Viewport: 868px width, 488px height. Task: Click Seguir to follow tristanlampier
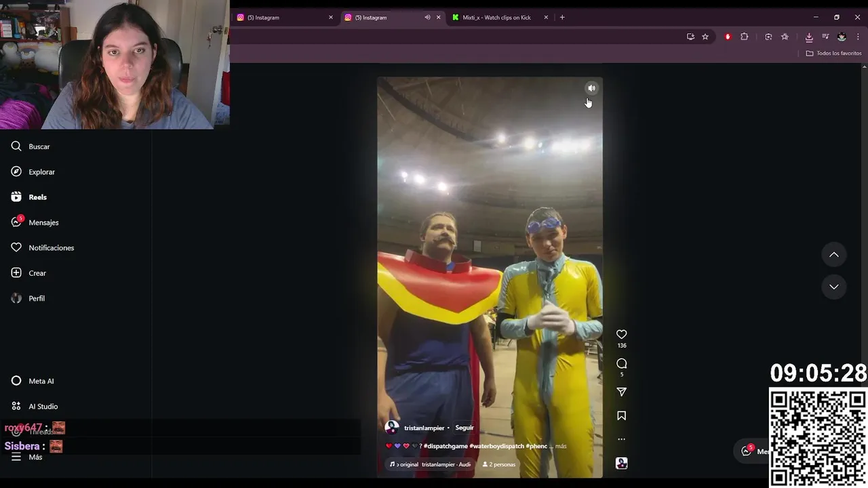tap(465, 428)
